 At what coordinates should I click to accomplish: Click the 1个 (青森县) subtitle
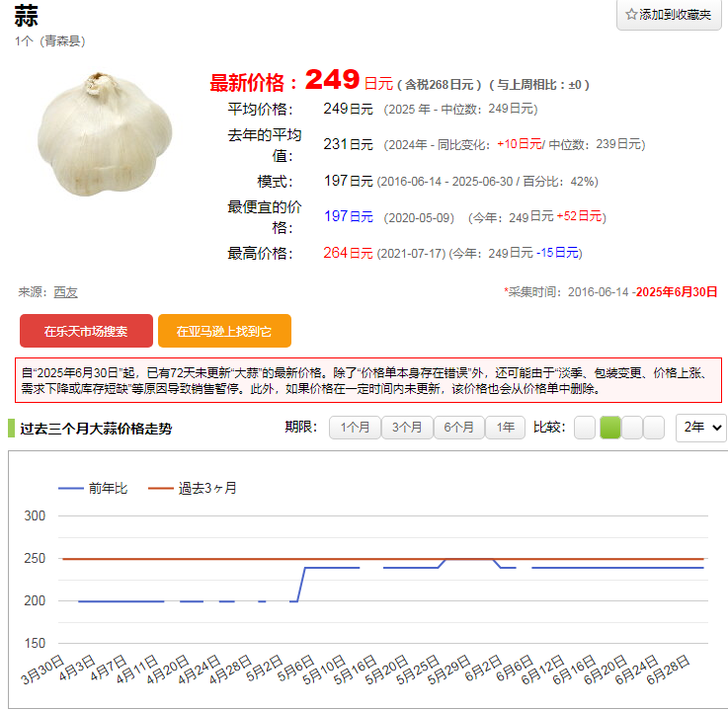click(x=49, y=41)
